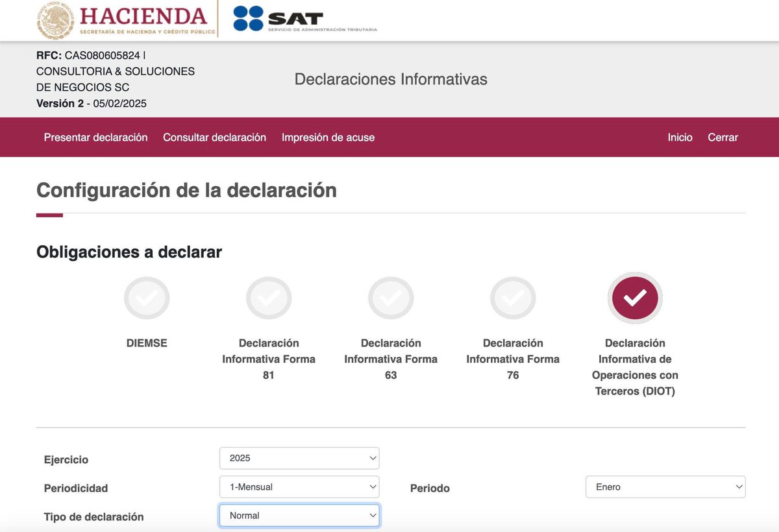Open Impresión de acuse menu

click(328, 138)
